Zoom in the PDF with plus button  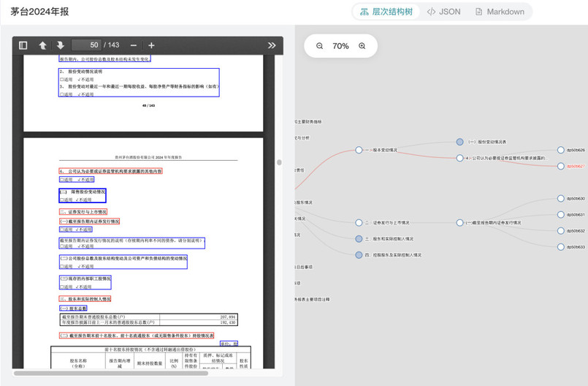[x=151, y=45]
